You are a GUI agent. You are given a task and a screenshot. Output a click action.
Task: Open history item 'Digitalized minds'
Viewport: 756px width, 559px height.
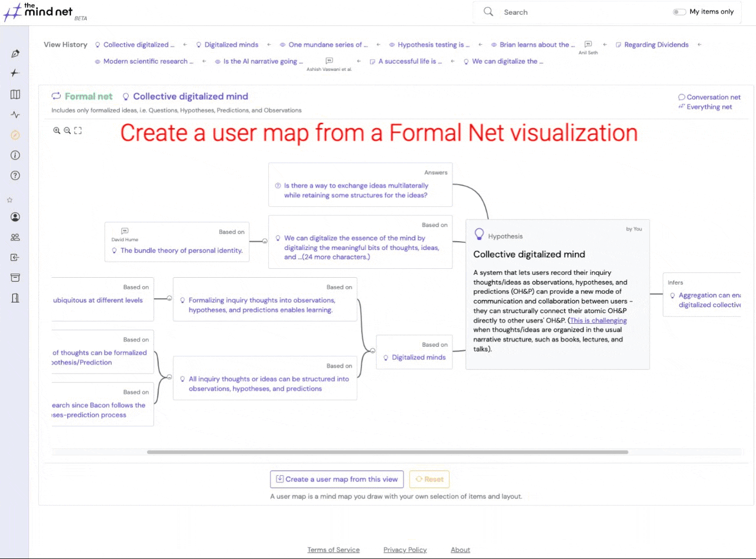tap(232, 44)
